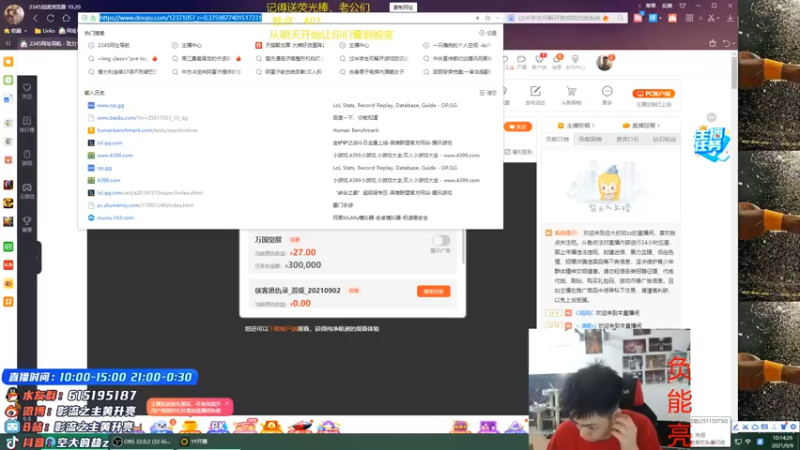Click the user avatar in Douyu header
The width and height of the screenshot is (800, 450).
coord(605,62)
